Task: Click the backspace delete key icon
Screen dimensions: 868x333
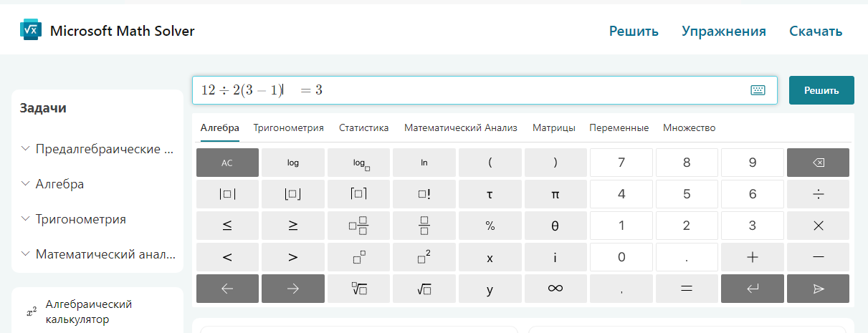Action: [x=818, y=163]
